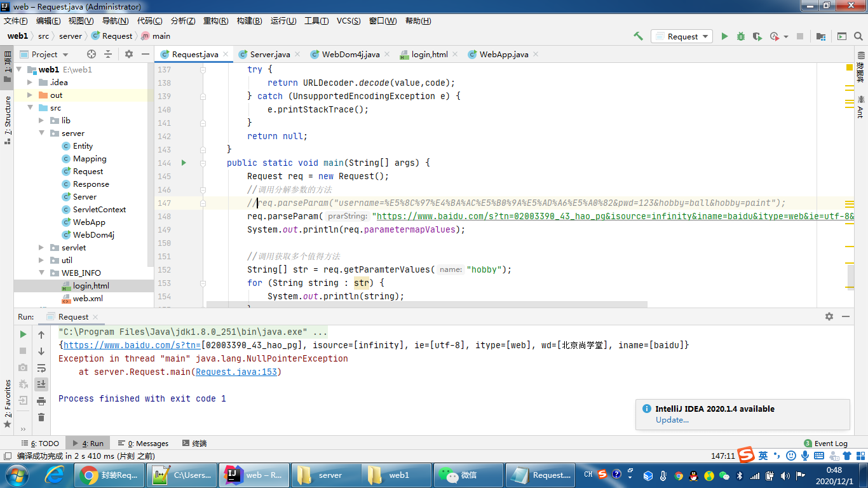Click the green run gutter icon at line 144
868x488 pixels.
coord(184,163)
